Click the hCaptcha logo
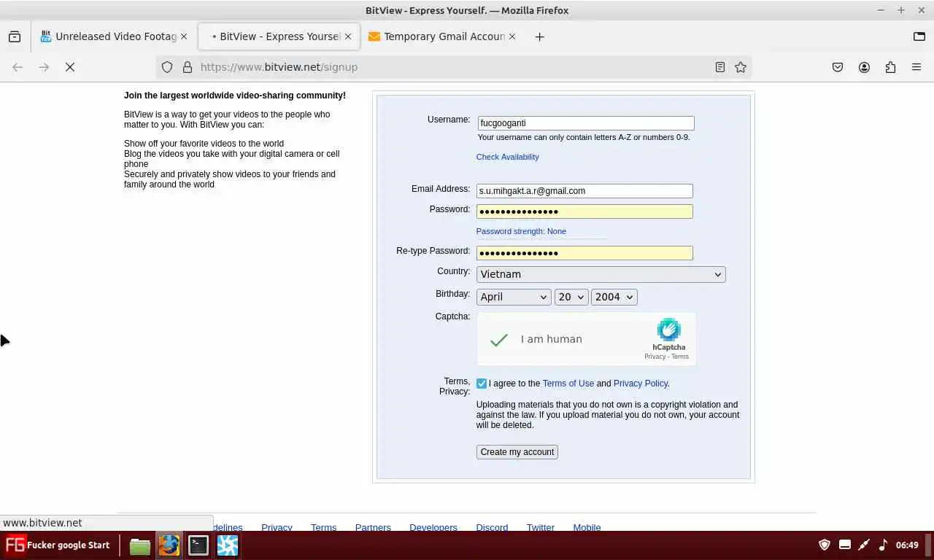The height and width of the screenshot is (560, 934). [x=668, y=330]
